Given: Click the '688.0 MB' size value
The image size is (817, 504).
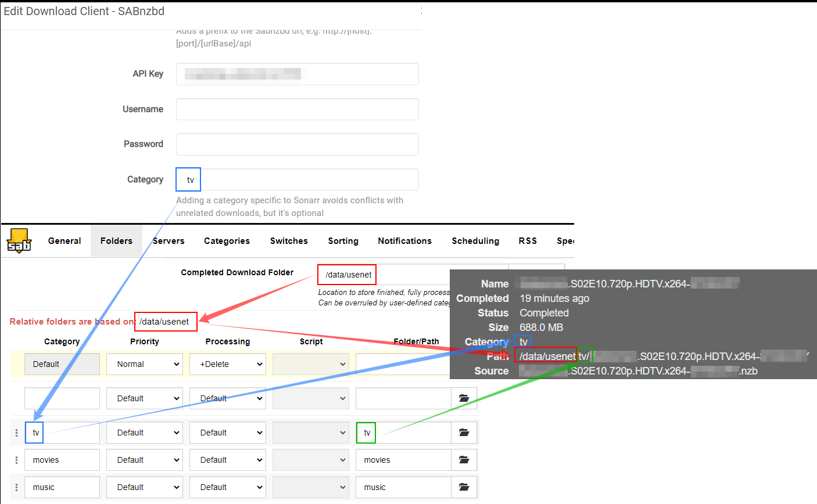Looking at the screenshot, I should [541, 327].
